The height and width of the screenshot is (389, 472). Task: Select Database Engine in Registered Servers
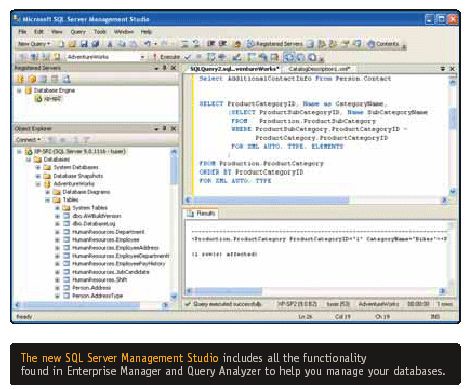pos(54,90)
